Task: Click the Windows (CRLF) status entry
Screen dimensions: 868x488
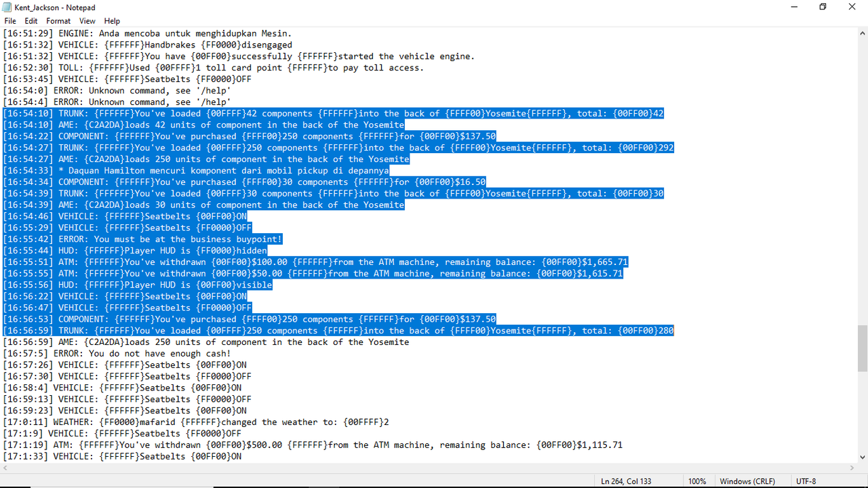Action: click(x=747, y=481)
